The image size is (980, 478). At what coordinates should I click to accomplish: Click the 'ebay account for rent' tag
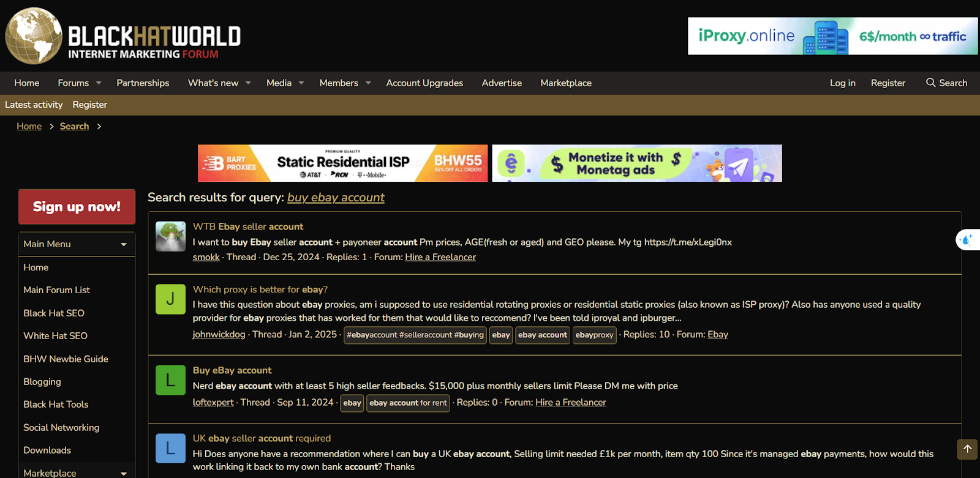pyautogui.click(x=408, y=403)
